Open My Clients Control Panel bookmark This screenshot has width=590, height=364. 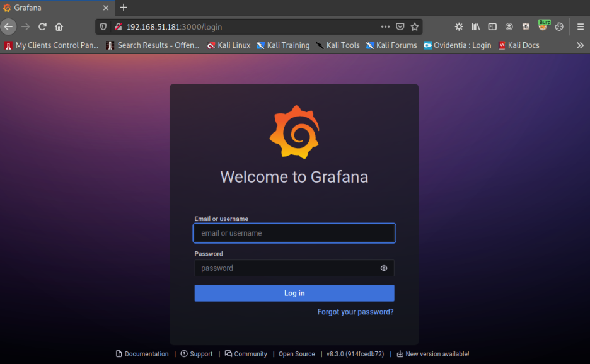coord(51,45)
